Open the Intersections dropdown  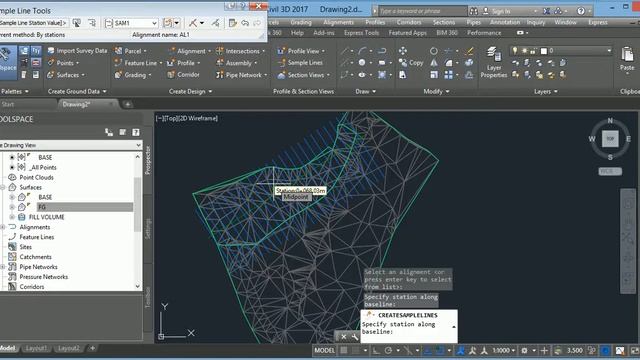[x=240, y=51]
